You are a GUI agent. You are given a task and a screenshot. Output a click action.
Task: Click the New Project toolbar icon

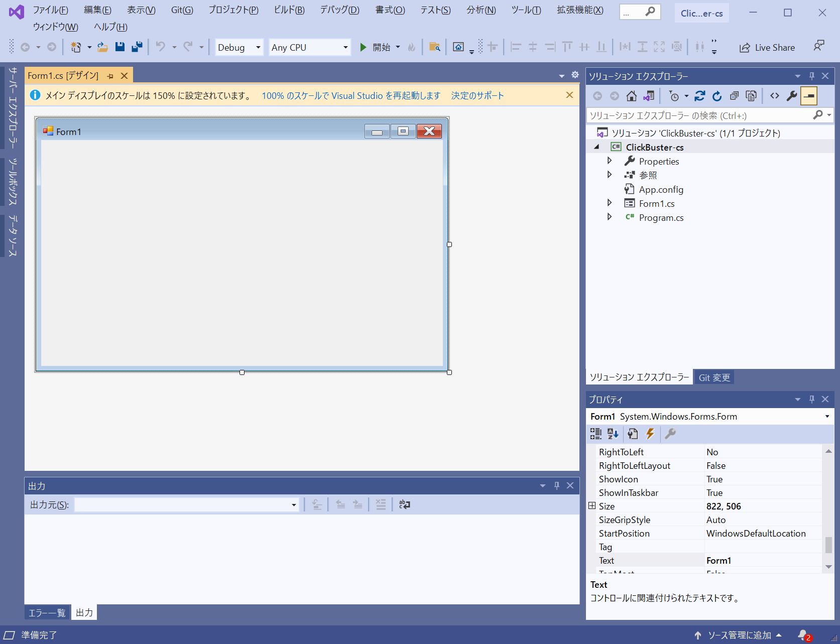coord(76,47)
